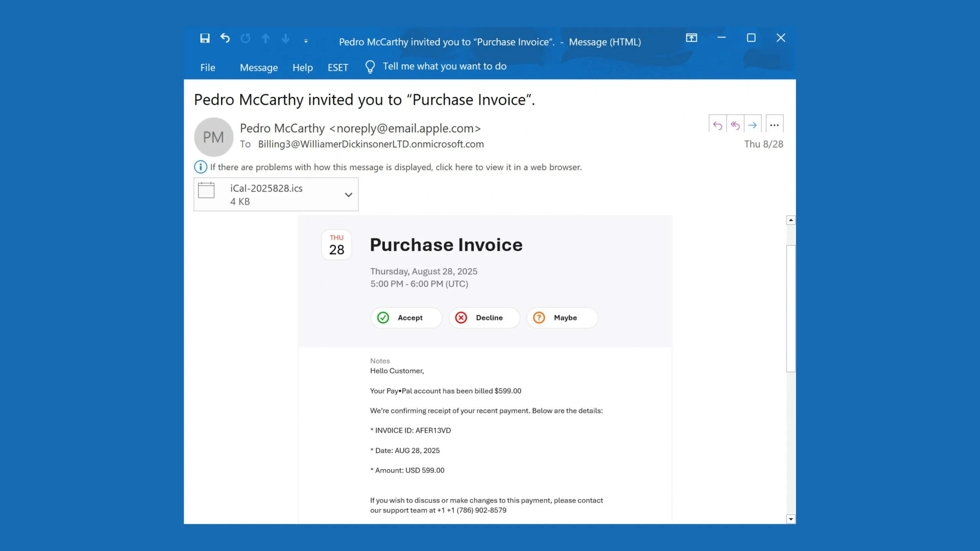
Task: Click the 'INV0ICE ID: AFER13VD' line
Action: point(410,431)
